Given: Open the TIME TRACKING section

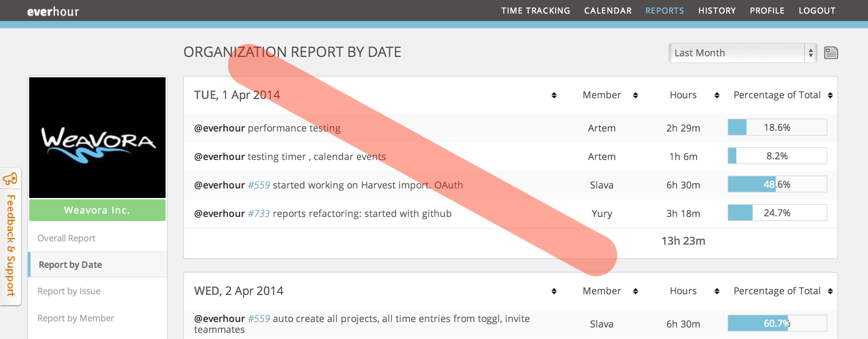Looking at the screenshot, I should pos(535,11).
